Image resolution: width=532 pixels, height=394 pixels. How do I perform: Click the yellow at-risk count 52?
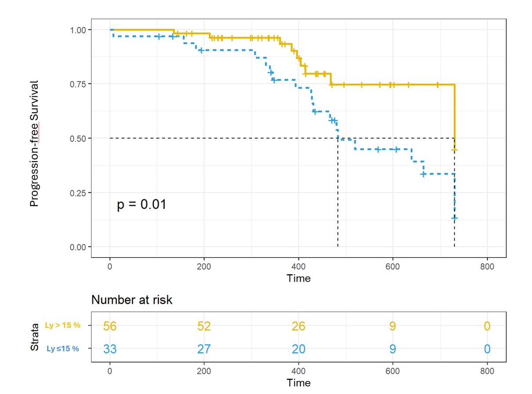[x=204, y=326]
